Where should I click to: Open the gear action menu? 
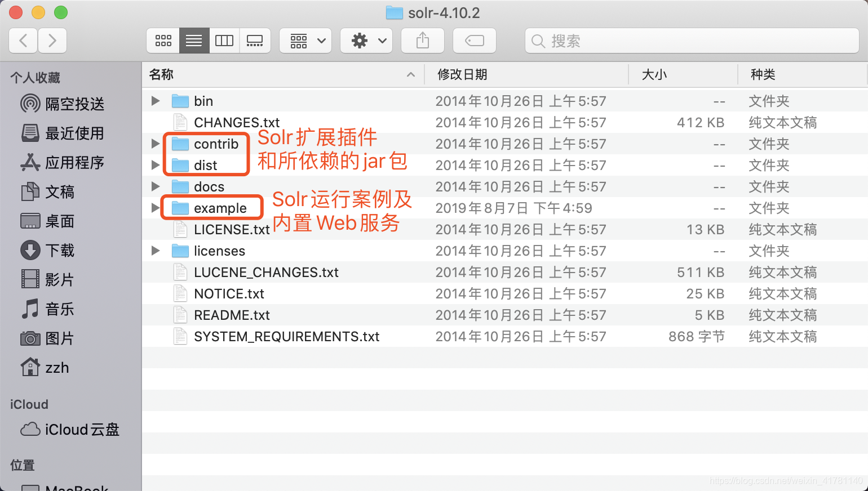coord(366,41)
